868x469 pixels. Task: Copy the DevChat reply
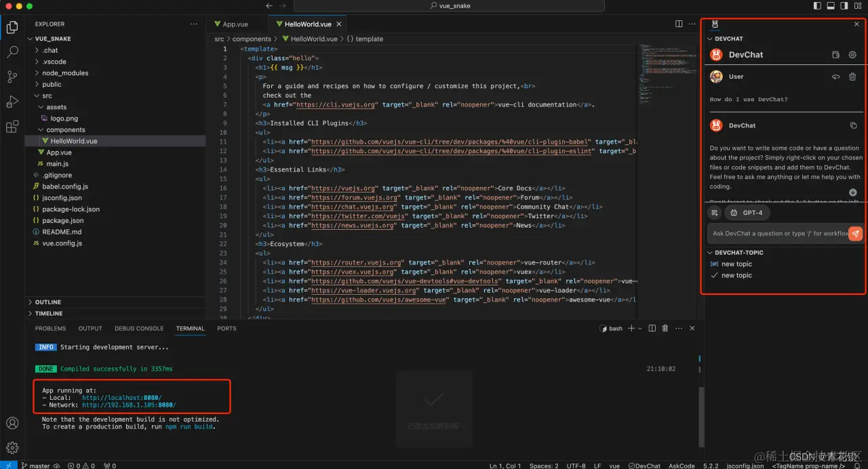tap(853, 125)
